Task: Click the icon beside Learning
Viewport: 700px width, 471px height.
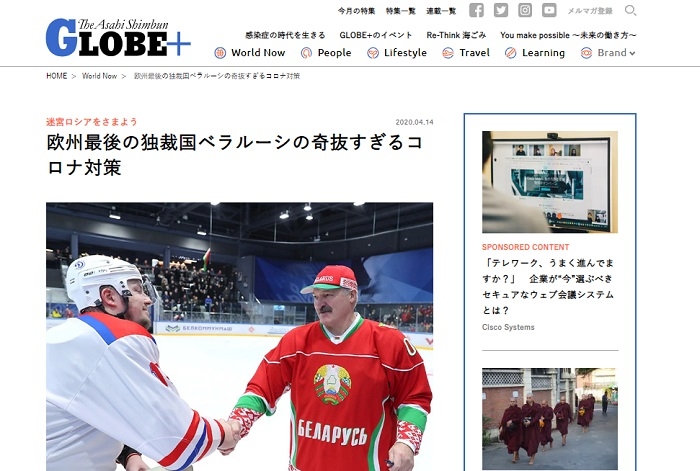Action: click(x=510, y=53)
